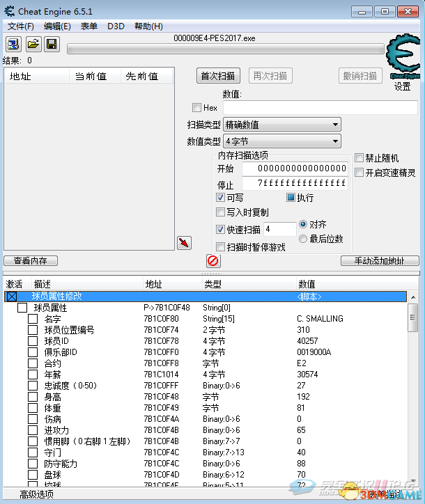Toggle the 执行 executable checkbox
The width and height of the screenshot is (425, 504).
point(291,198)
